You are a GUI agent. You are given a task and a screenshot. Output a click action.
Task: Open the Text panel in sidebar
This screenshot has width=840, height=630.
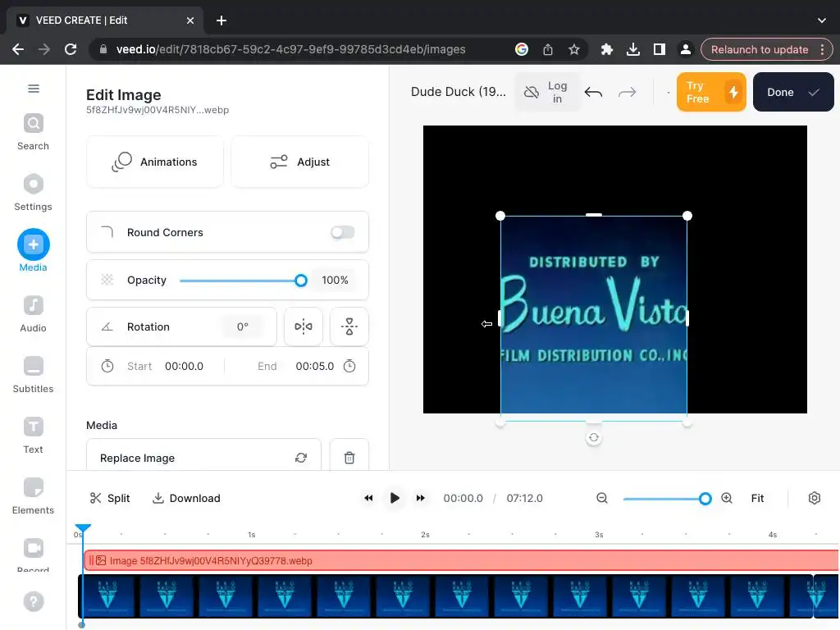click(x=33, y=436)
